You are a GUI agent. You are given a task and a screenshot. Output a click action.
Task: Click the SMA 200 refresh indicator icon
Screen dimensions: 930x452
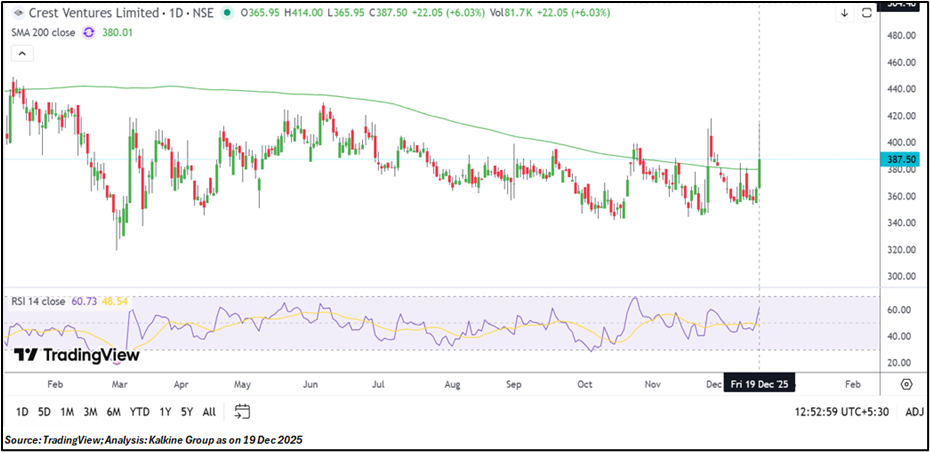(89, 32)
